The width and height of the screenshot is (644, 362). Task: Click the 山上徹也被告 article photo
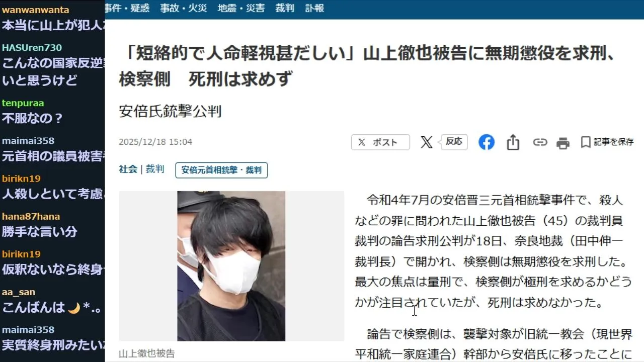[x=231, y=266]
